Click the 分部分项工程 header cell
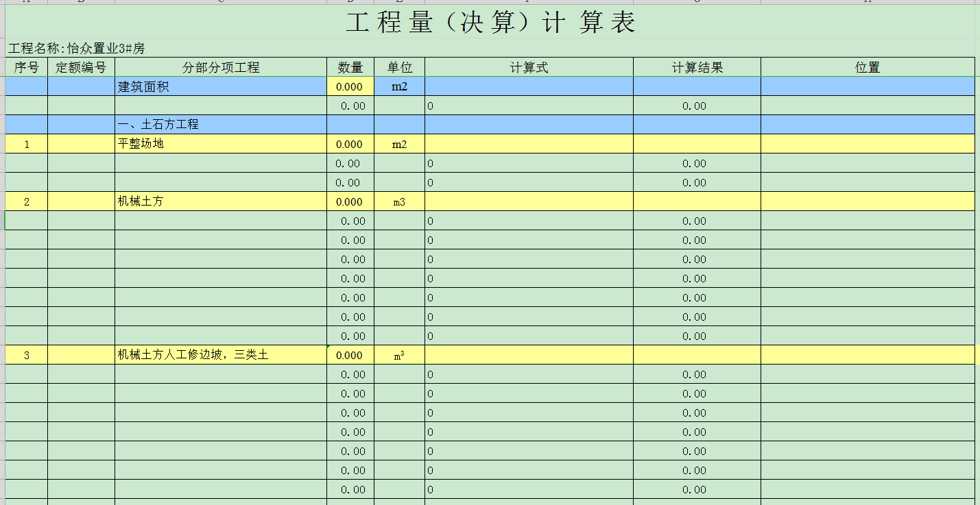The height and width of the screenshot is (505, 980). 221,67
